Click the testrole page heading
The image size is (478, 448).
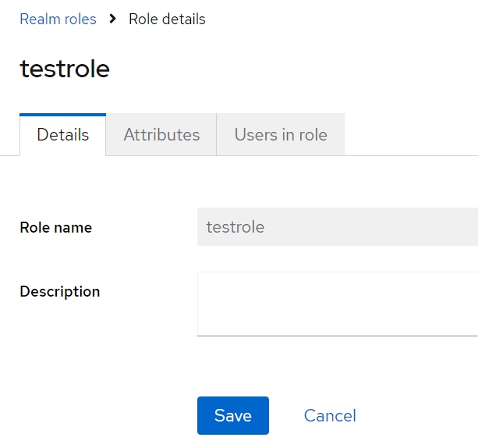click(x=65, y=69)
